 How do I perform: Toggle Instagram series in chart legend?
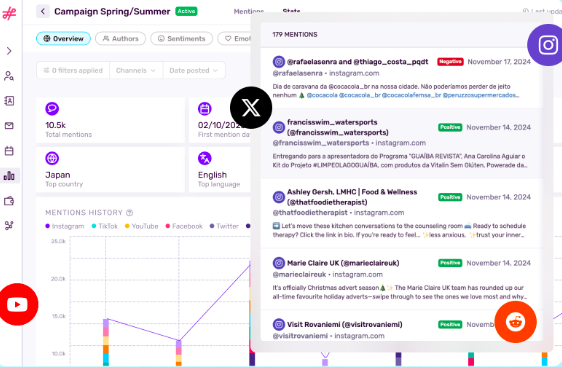coord(65,226)
